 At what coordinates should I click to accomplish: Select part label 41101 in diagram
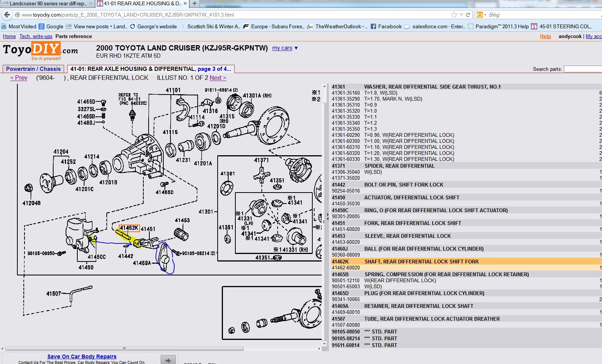(x=173, y=90)
